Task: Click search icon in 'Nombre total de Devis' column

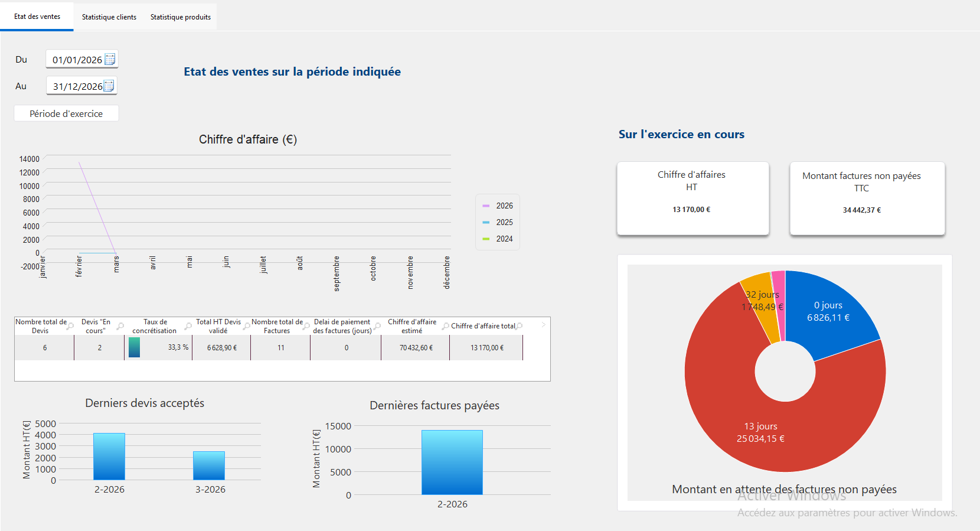Action: pyautogui.click(x=71, y=326)
